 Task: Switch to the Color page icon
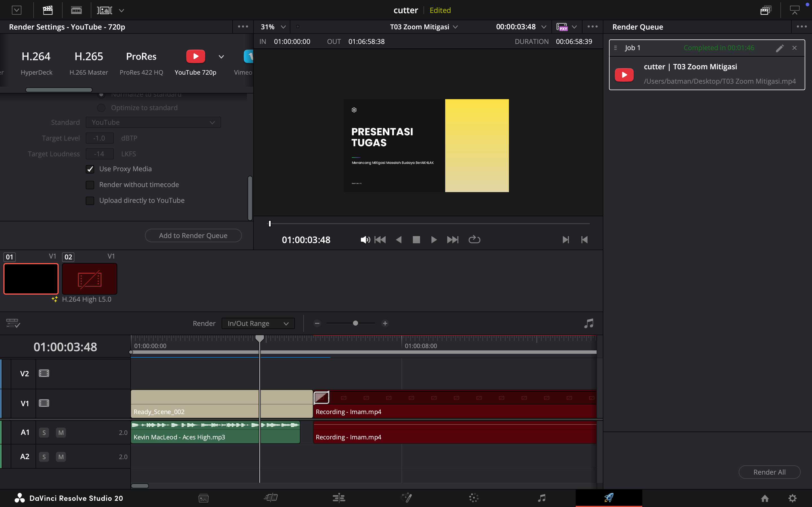tap(473, 498)
